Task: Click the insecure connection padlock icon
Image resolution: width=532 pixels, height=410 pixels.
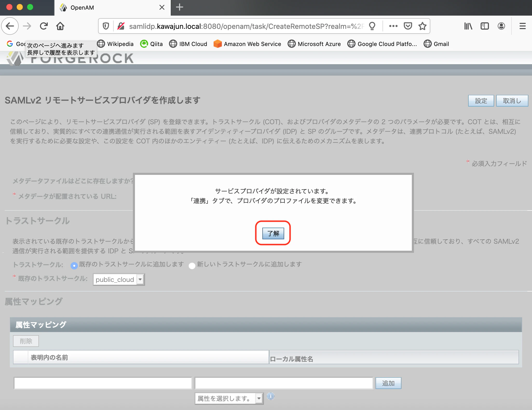Action: (x=121, y=26)
